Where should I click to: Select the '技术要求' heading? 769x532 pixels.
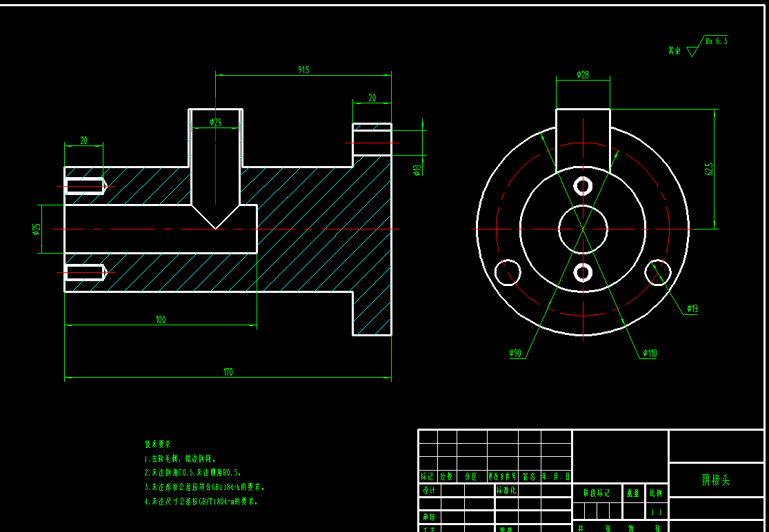[157, 444]
